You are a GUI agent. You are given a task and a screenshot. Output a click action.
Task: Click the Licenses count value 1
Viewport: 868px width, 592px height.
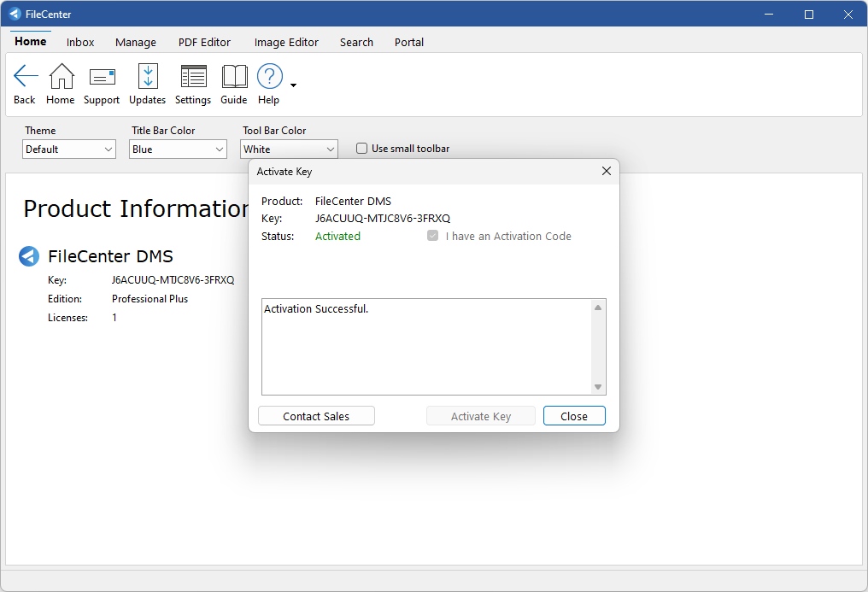pos(114,318)
